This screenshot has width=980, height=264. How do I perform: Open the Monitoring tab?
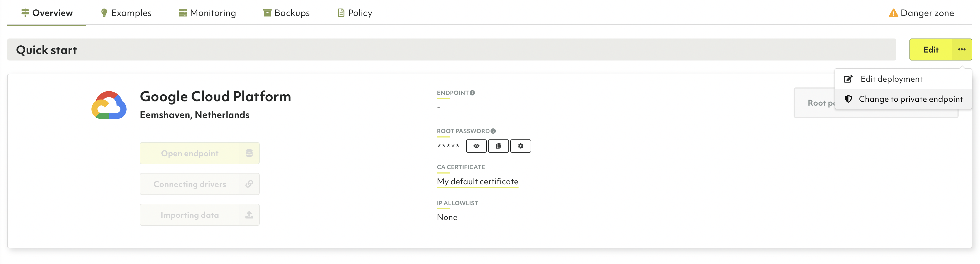pos(207,13)
